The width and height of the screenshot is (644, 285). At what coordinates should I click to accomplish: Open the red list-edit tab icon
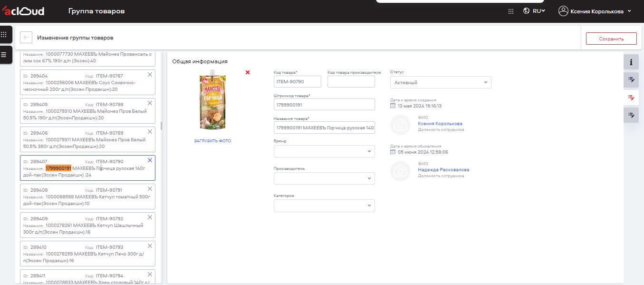tap(631, 98)
